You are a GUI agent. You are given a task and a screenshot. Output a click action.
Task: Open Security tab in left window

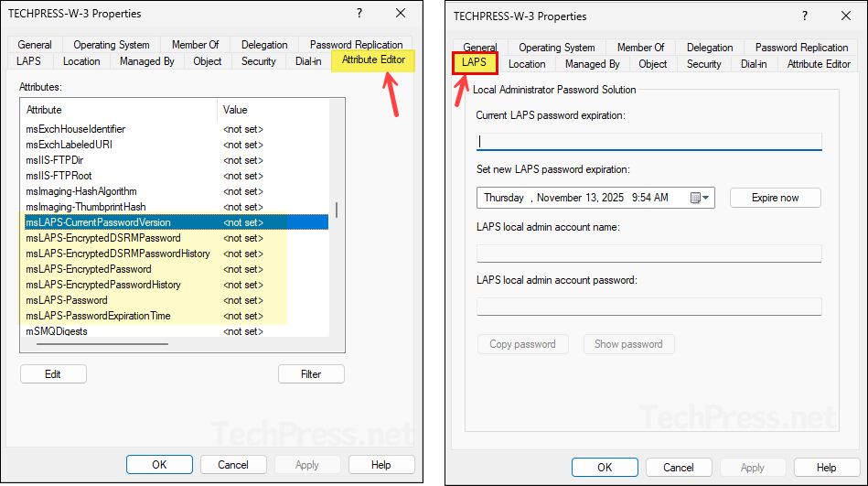point(258,61)
